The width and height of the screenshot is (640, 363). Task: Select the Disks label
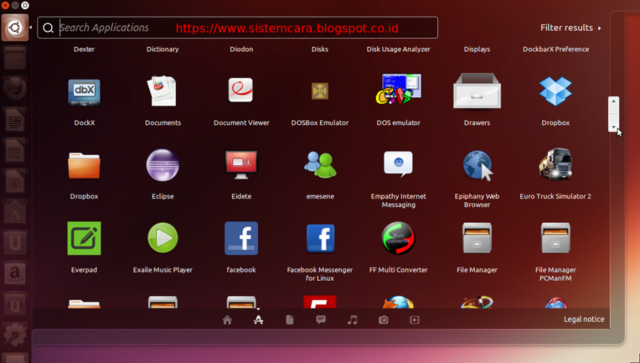click(x=320, y=49)
